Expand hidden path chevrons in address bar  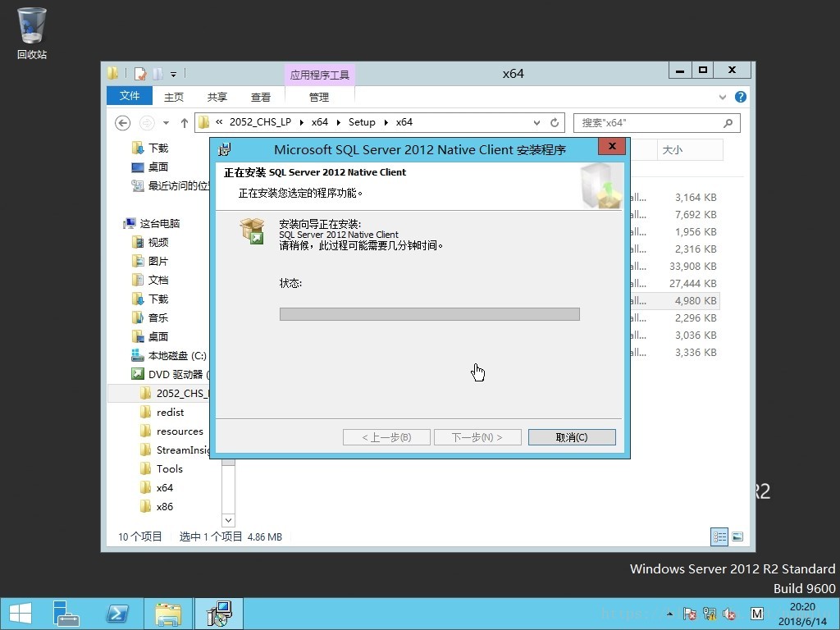(219, 122)
